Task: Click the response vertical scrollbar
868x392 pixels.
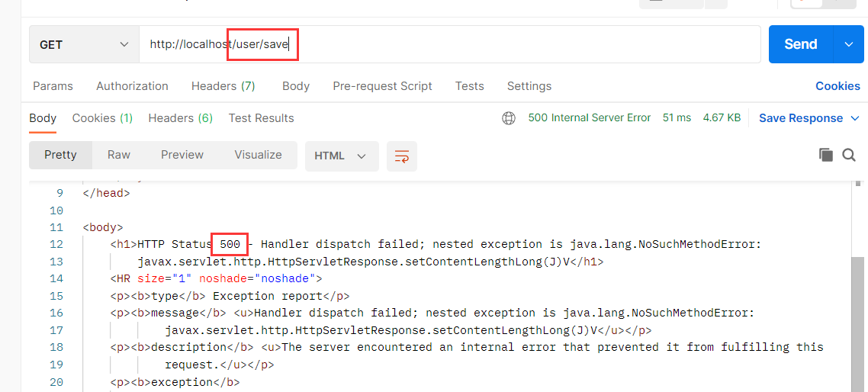Action: tap(858, 320)
